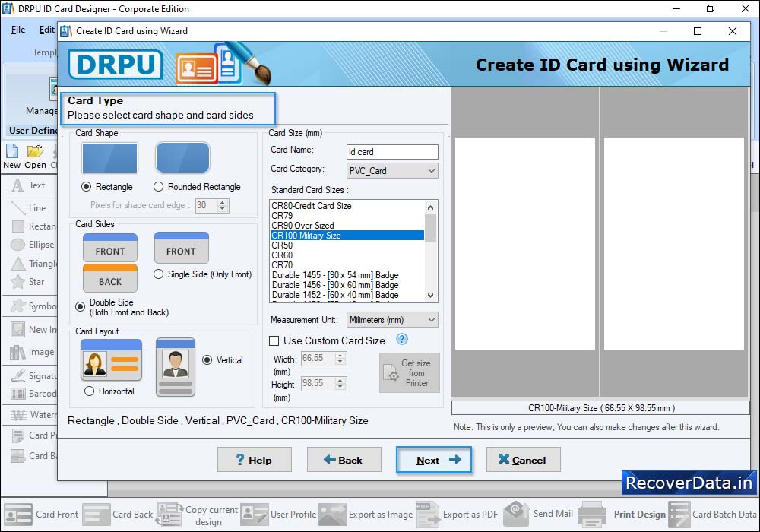This screenshot has height=532, width=760.
Task: Click the shape card edge pixels spinner
Action: pyautogui.click(x=223, y=206)
